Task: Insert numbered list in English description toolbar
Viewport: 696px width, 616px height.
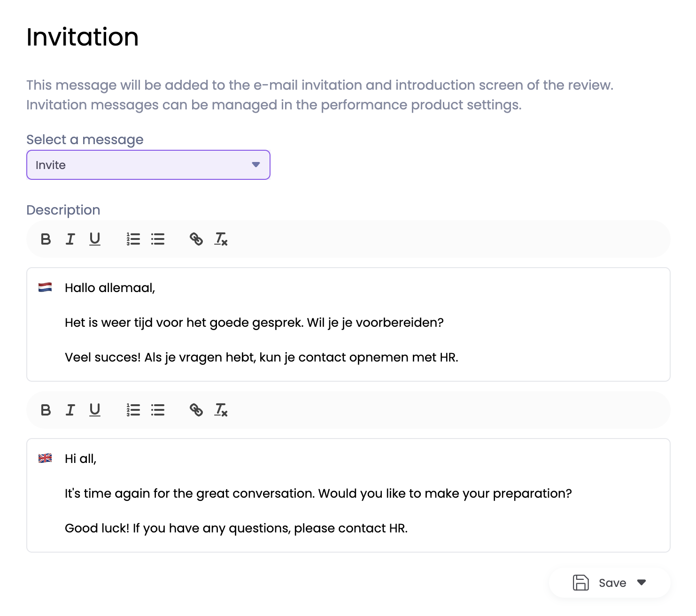Action: pos(133,410)
